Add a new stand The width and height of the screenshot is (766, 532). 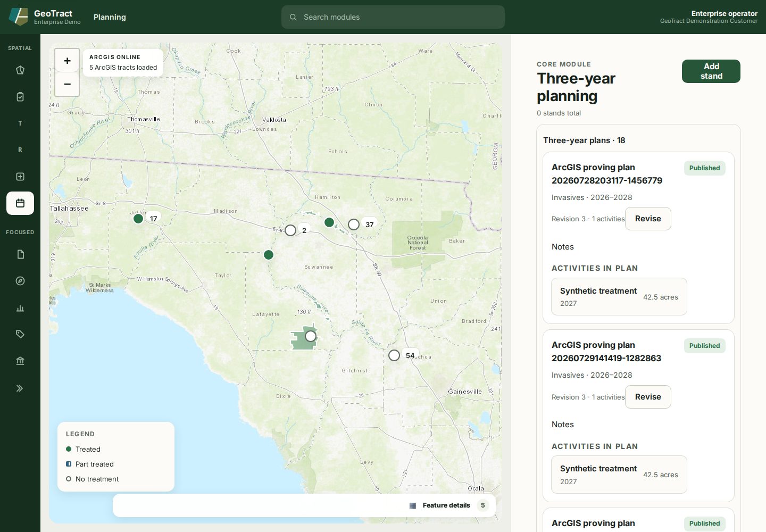pyautogui.click(x=711, y=71)
